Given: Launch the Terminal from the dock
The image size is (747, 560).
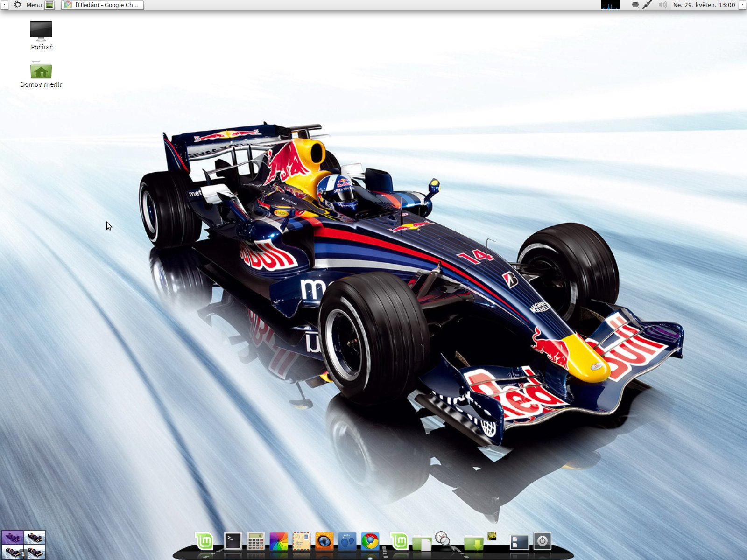Looking at the screenshot, I should (x=233, y=541).
